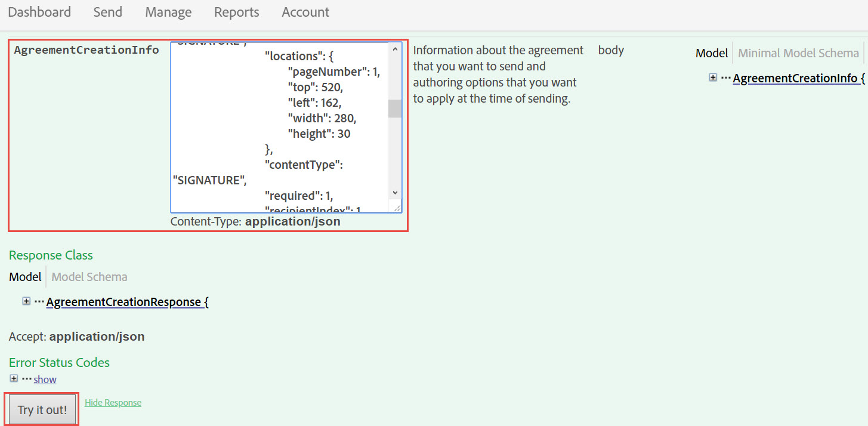Expand the AgreementCreationResponse model node

click(26, 301)
